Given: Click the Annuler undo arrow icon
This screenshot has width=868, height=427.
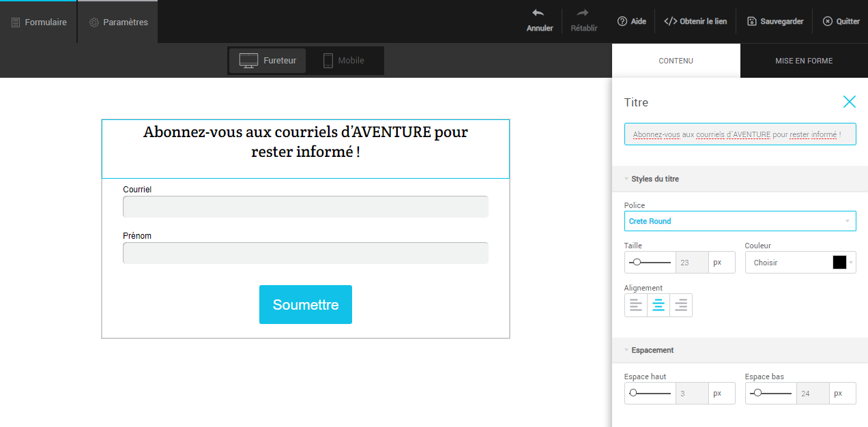Looking at the screenshot, I should (538, 13).
